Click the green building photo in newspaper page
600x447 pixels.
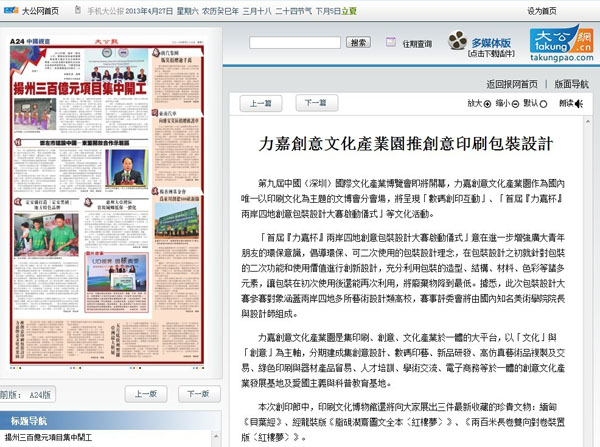[x=176, y=220]
